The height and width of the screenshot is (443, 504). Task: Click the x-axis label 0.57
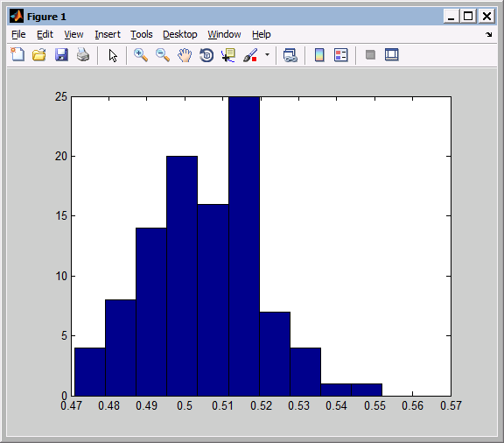(x=451, y=405)
